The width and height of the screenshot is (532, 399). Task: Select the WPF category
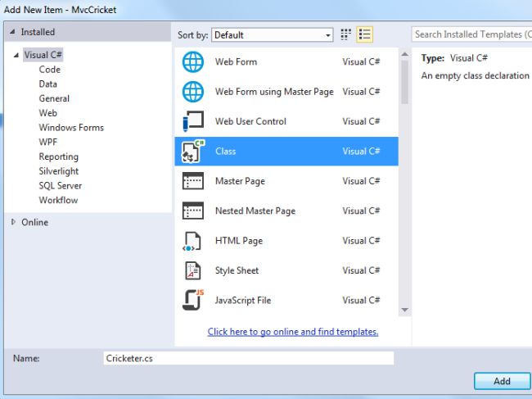(47, 142)
